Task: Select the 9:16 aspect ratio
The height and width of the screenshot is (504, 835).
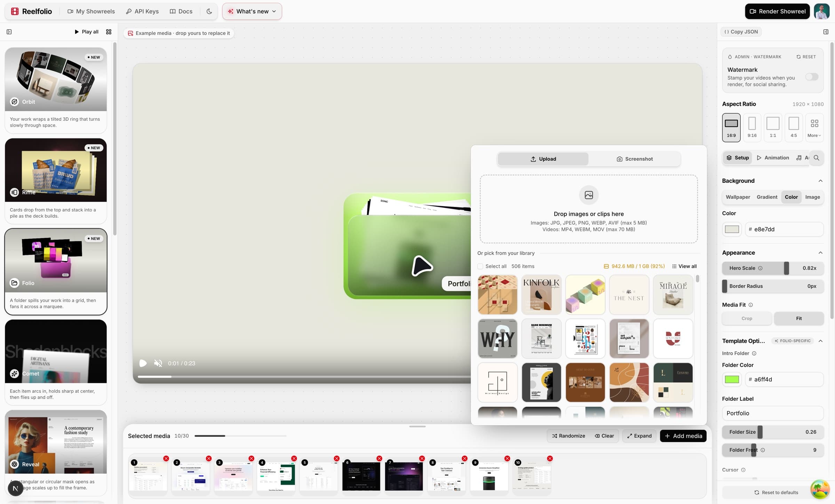Action: pyautogui.click(x=752, y=128)
